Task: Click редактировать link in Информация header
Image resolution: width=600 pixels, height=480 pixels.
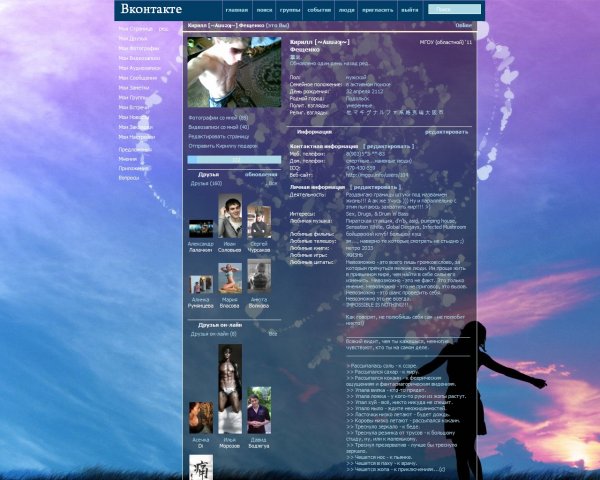Action: (446, 132)
